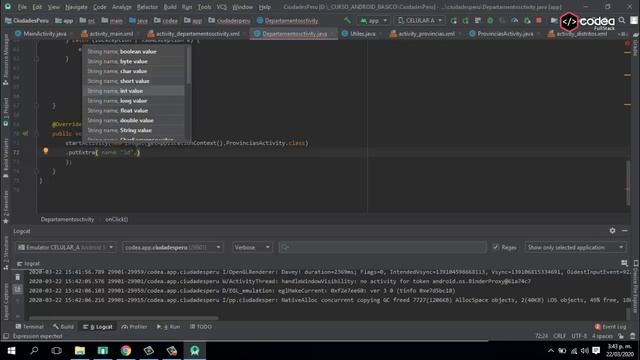Open the Favorites star side tab
The height and width of the screenshot is (360, 640).
(x=6, y=208)
